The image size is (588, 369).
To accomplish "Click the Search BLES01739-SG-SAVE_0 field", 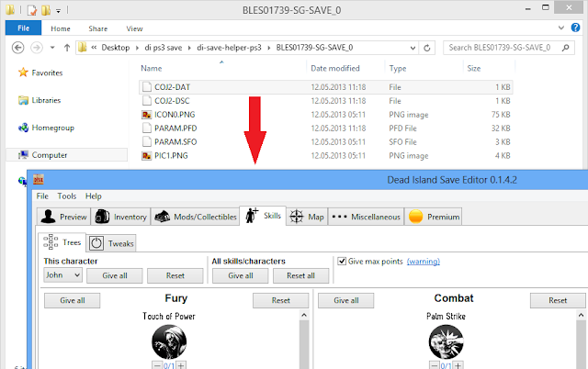I will (505, 47).
